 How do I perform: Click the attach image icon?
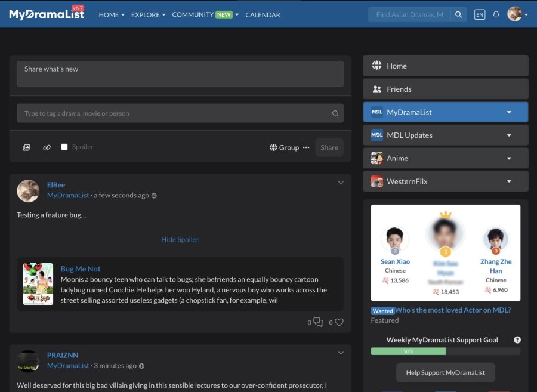pos(26,147)
